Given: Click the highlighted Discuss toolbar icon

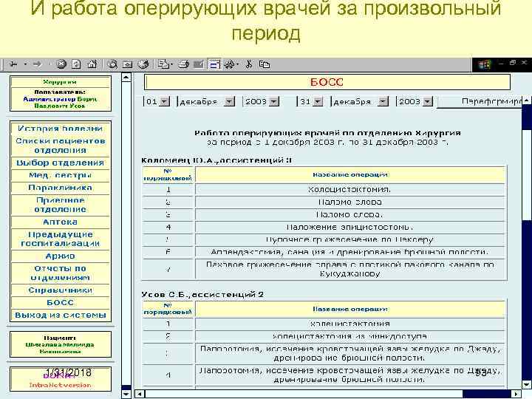Looking at the screenshot, I should pos(214,64).
